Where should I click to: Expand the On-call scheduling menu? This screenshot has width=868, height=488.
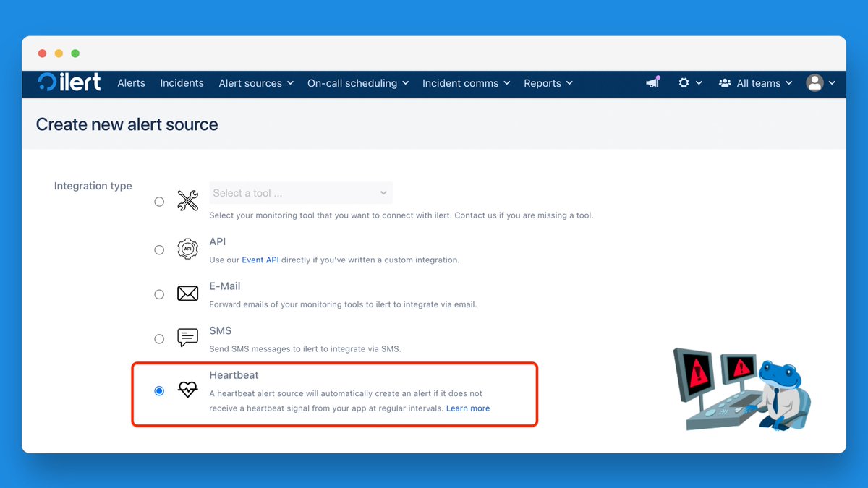358,83
